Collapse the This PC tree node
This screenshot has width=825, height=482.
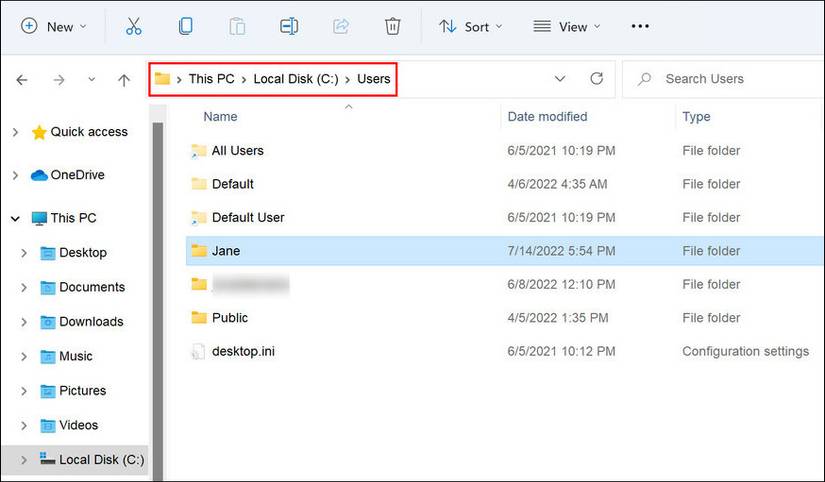pyautogui.click(x=15, y=218)
